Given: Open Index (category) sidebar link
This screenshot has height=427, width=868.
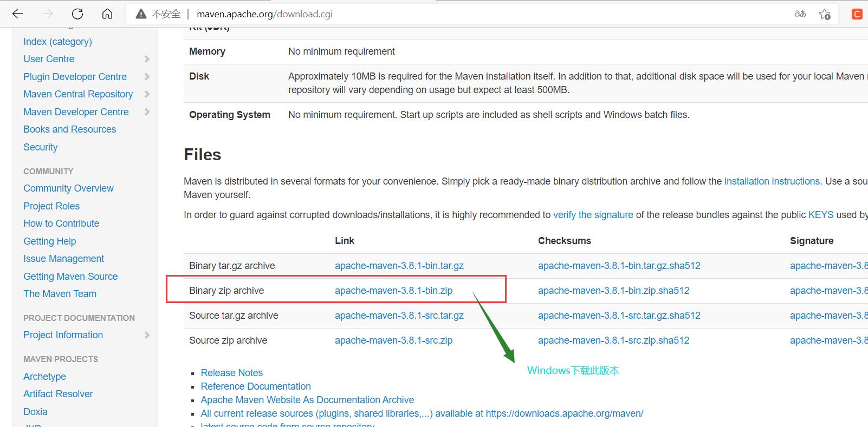Looking at the screenshot, I should [57, 42].
